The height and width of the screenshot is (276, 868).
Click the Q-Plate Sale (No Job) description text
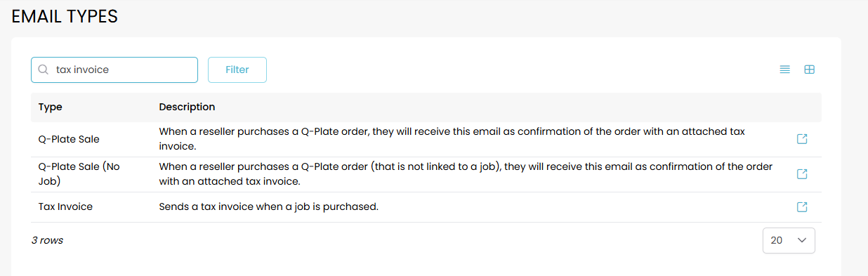click(x=466, y=174)
